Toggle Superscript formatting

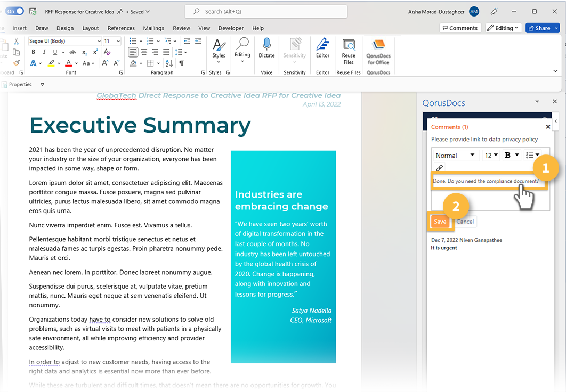[95, 52]
